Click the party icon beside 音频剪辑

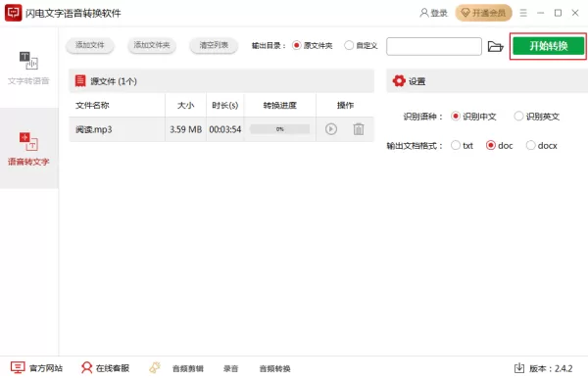pyautogui.click(x=155, y=367)
